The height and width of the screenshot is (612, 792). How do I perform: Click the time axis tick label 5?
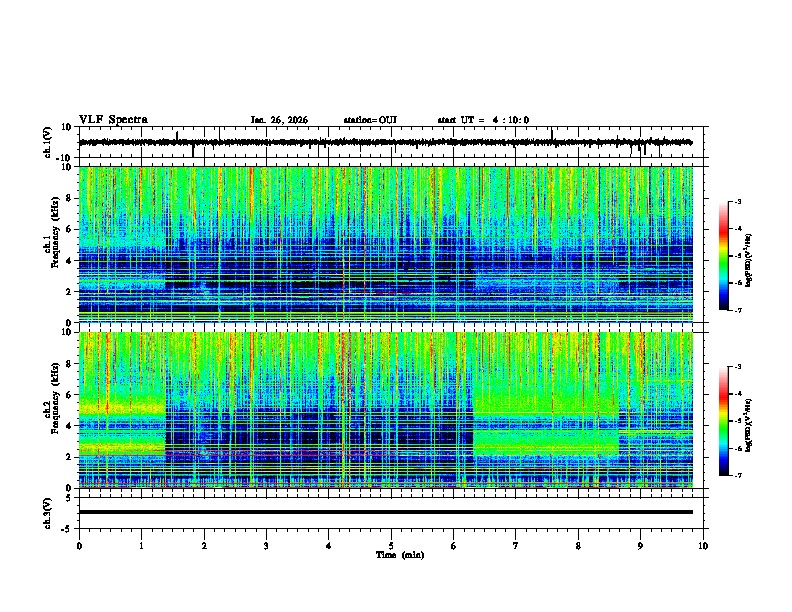pos(391,546)
